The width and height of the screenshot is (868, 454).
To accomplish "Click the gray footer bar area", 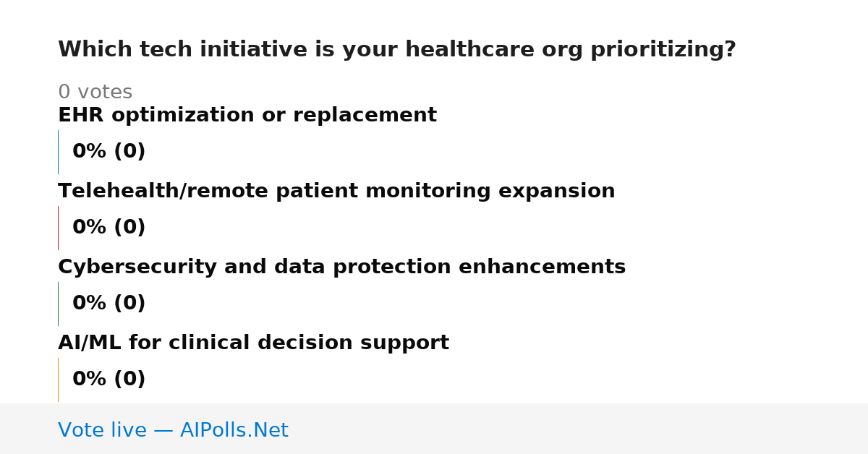I will point(434,429).
